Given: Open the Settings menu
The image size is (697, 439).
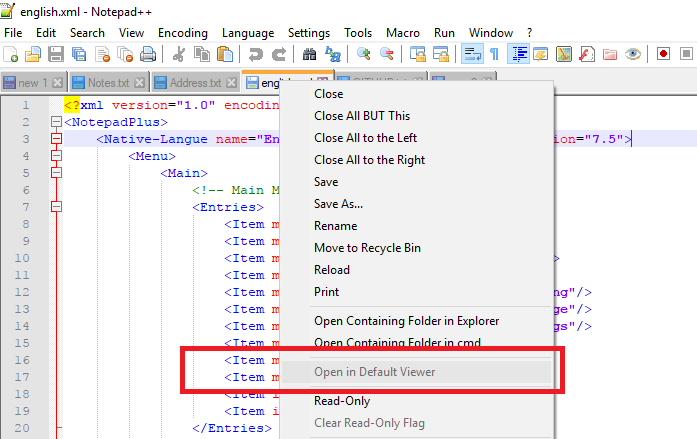Looking at the screenshot, I should click(309, 33).
